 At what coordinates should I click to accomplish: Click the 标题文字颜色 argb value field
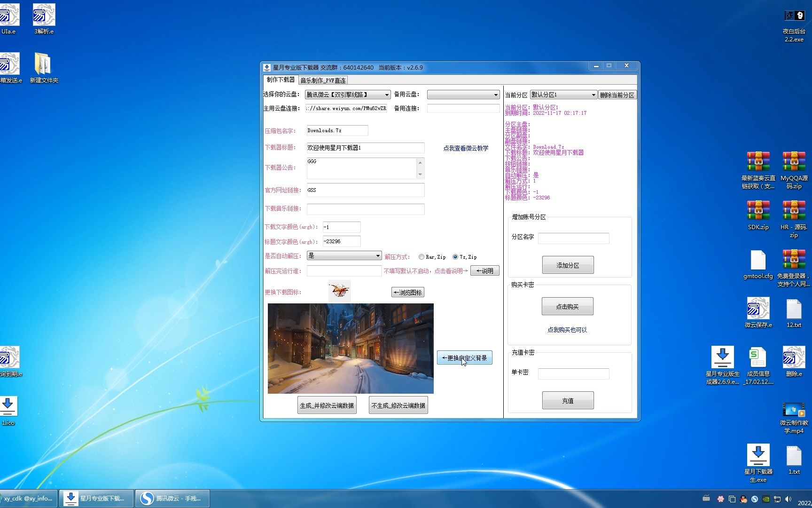click(x=341, y=241)
